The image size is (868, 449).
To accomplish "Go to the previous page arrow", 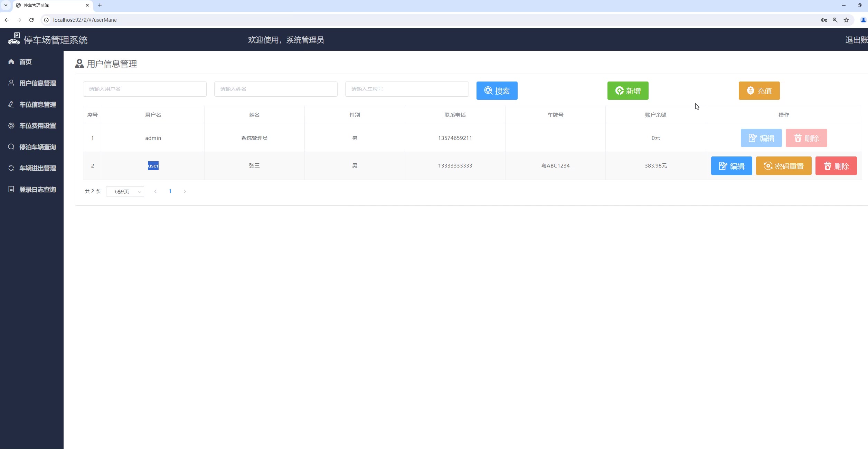I will point(155,191).
